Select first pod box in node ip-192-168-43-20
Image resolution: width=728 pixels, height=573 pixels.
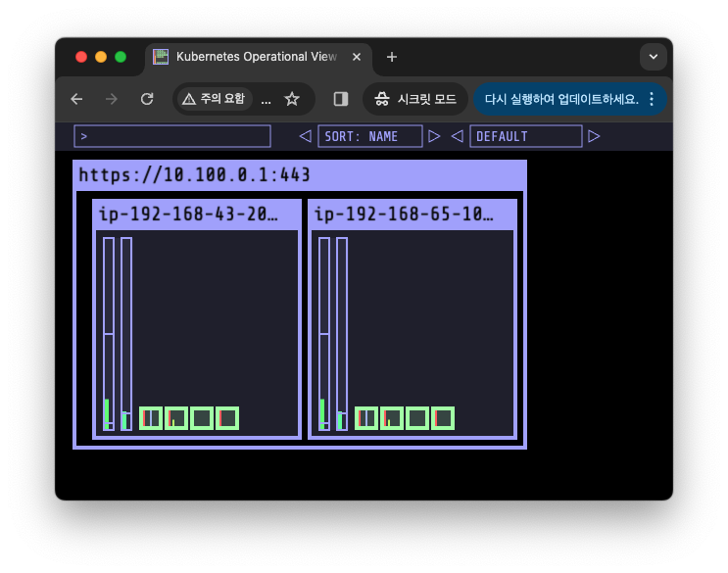tap(151, 418)
